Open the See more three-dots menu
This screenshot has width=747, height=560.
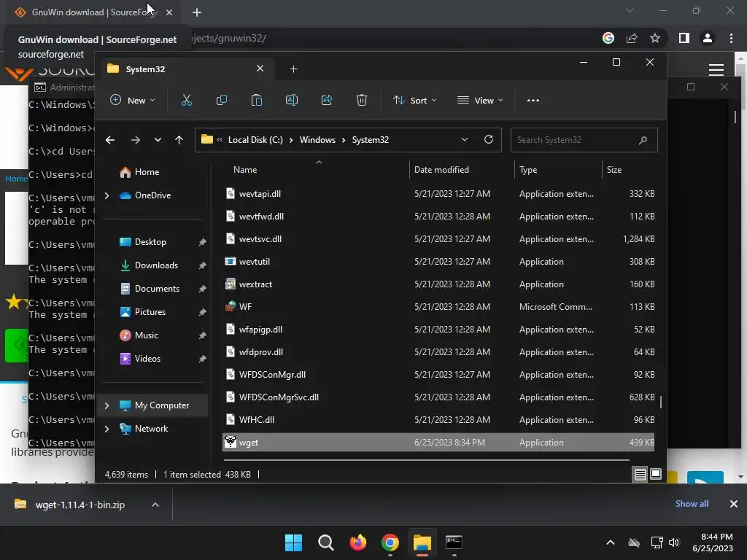pyautogui.click(x=533, y=101)
